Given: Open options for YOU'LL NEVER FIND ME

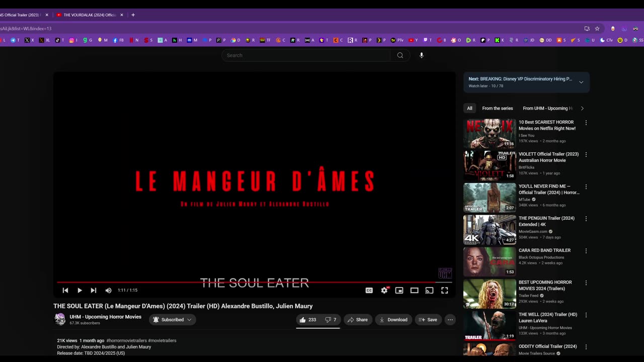Looking at the screenshot, I should [x=586, y=187].
